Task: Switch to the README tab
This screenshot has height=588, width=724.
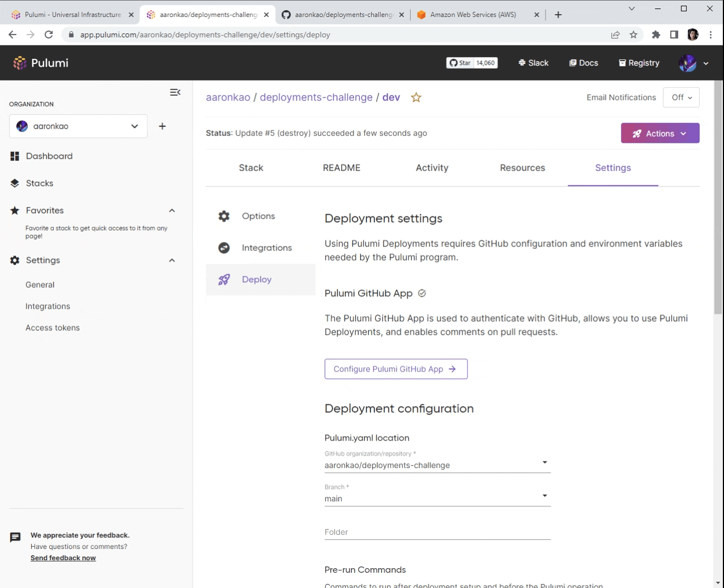Action: (x=342, y=168)
